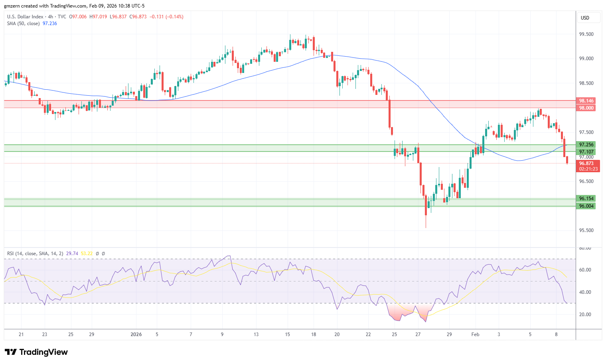
Task: Click the SMA value 97.236
Action: click(x=50, y=24)
